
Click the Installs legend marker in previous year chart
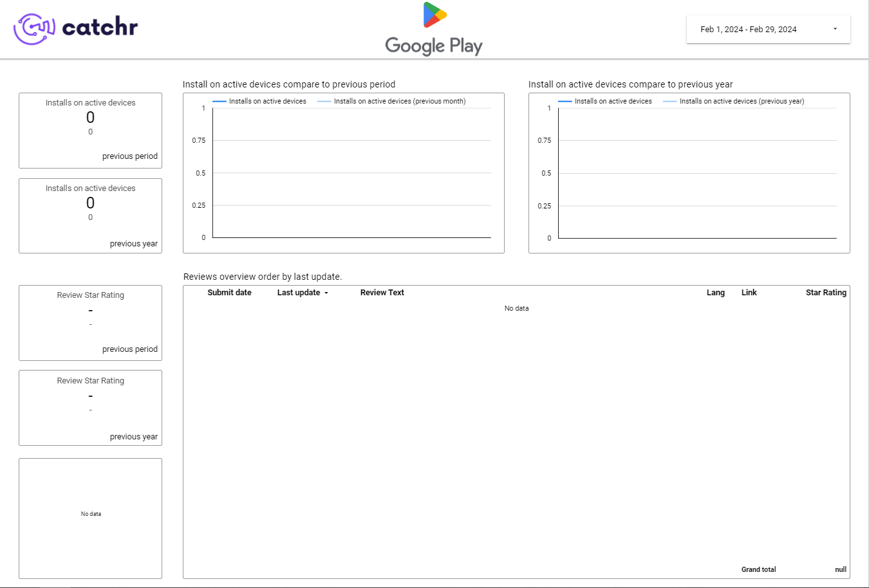(x=565, y=101)
